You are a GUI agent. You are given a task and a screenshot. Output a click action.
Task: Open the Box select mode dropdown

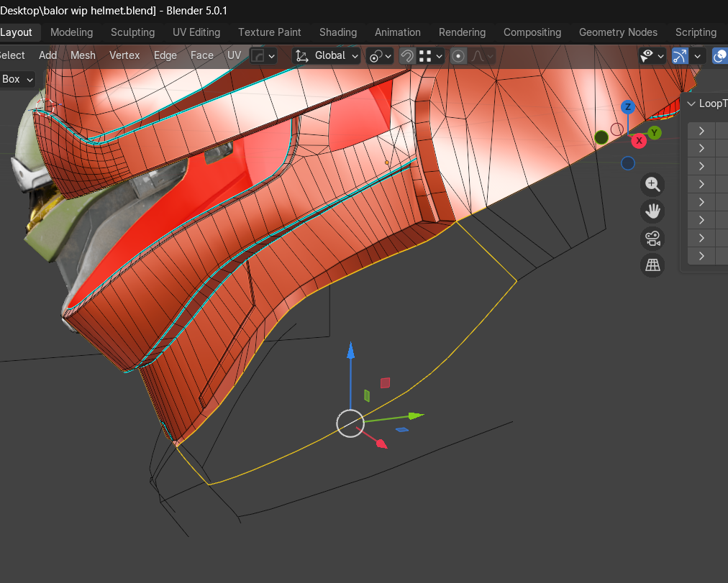click(x=17, y=79)
